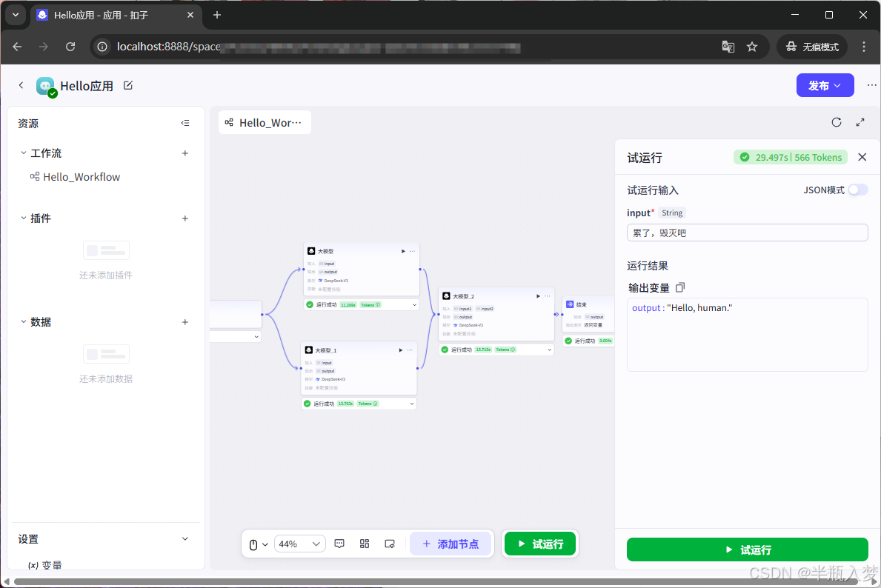
Task: Edit the input field containing 累了，毁灭吧
Action: [x=748, y=233]
